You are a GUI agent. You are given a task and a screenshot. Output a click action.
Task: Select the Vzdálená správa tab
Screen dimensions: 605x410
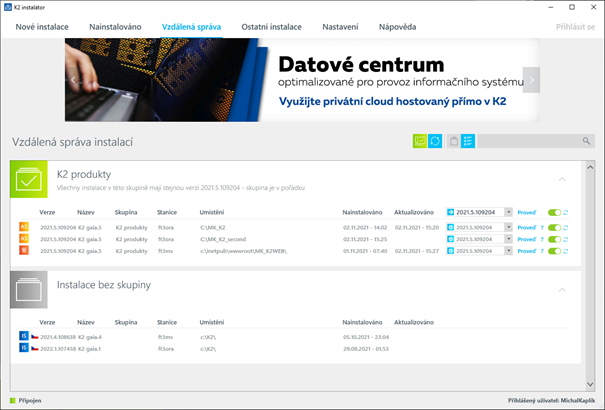[x=191, y=27]
